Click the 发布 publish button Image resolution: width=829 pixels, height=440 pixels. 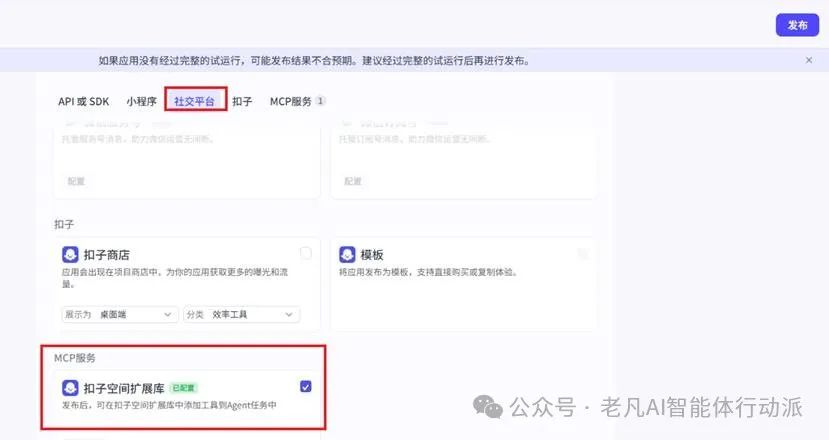[x=797, y=25]
